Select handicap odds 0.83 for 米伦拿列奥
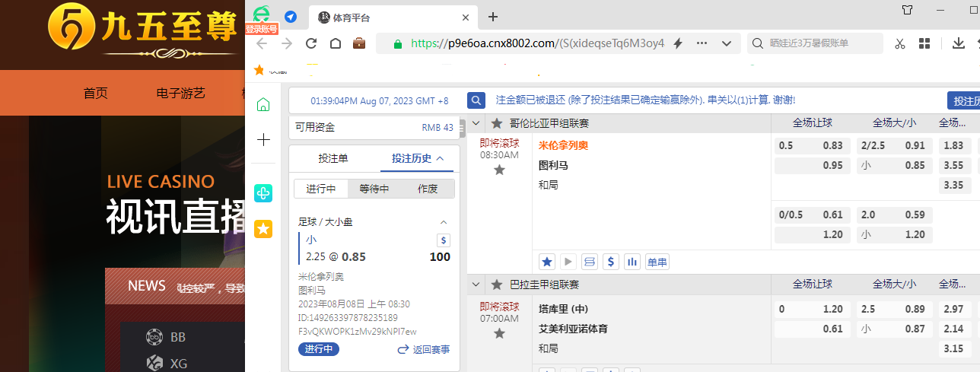 tap(812, 145)
